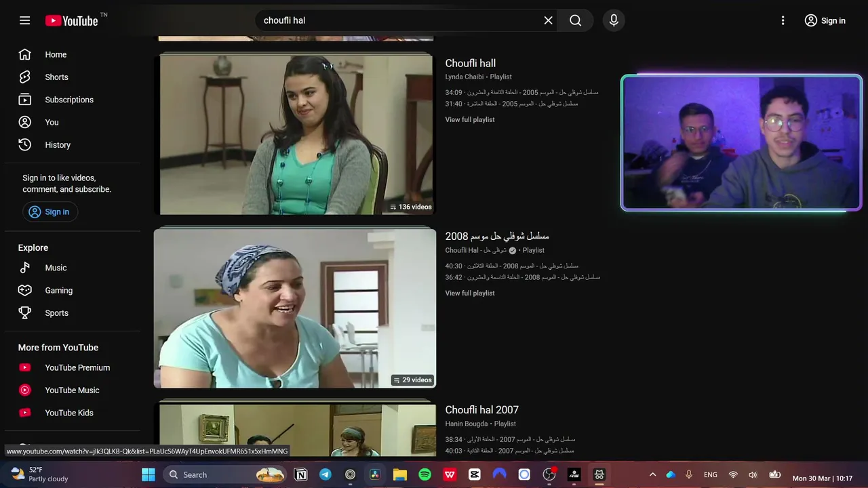Open YouTube Premium link
868x488 pixels.
[x=73, y=367]
